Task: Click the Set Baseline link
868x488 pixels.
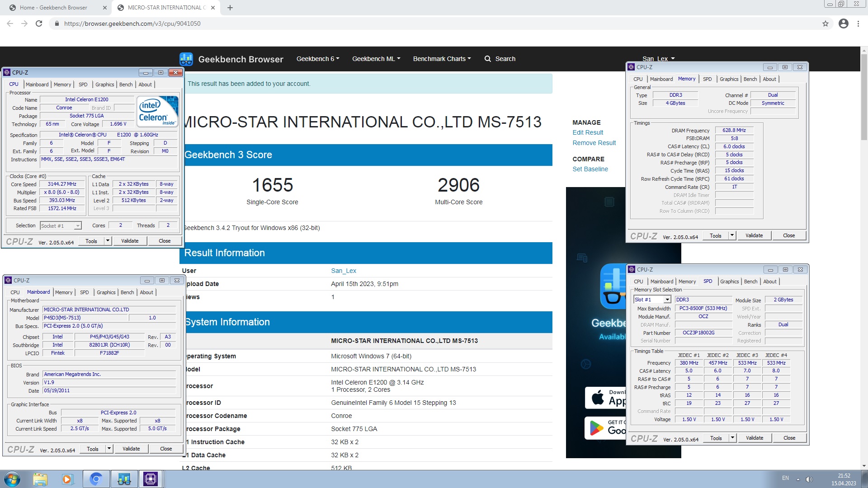Action: (x=590, y=169)
